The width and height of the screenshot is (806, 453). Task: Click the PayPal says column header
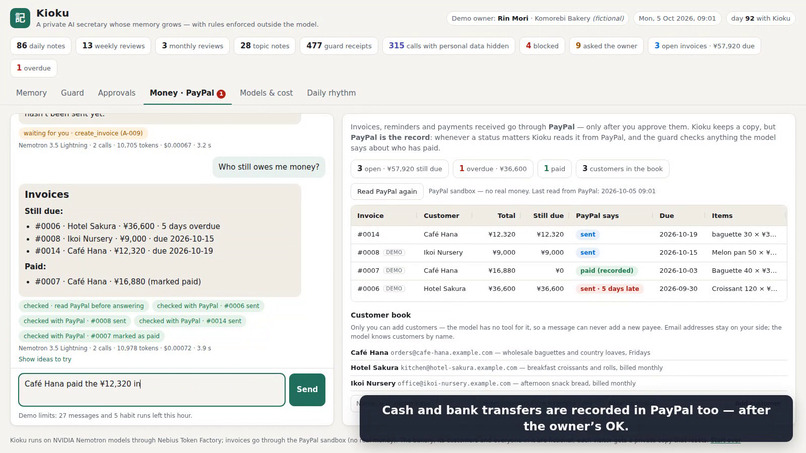click(597, 216)
